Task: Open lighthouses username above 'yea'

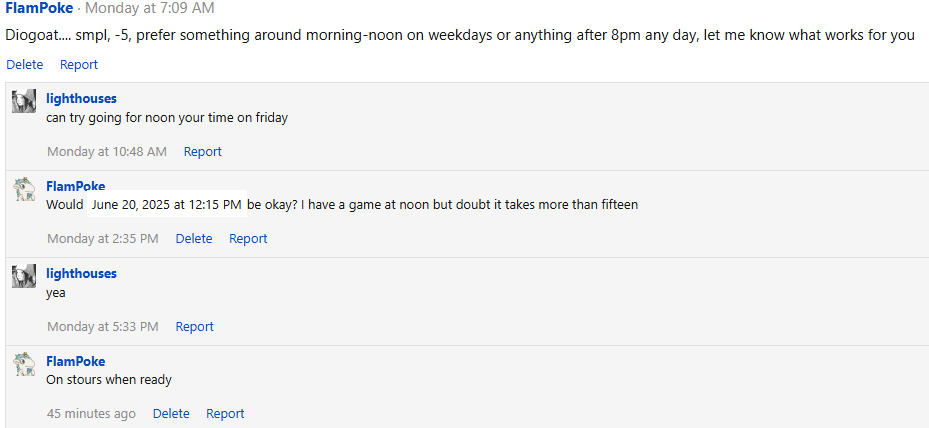Action: coord(81,273)
